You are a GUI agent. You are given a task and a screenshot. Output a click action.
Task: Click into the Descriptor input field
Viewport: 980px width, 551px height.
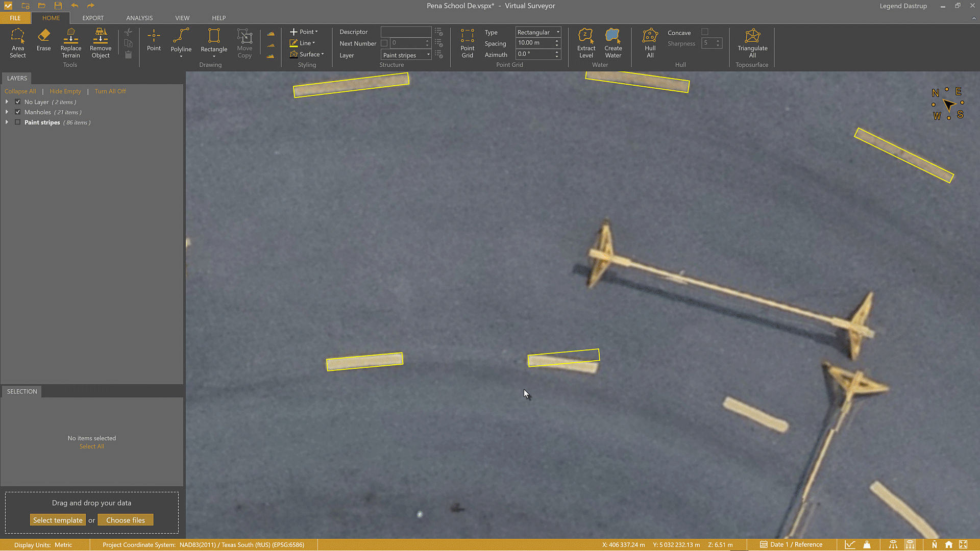(x=406, y=32)
